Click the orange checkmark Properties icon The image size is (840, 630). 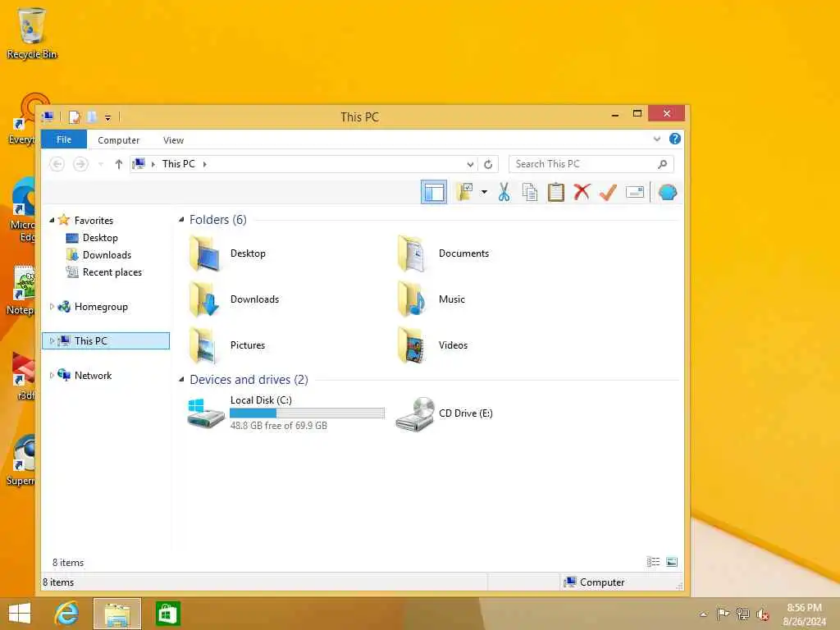(x=608, y=192)
